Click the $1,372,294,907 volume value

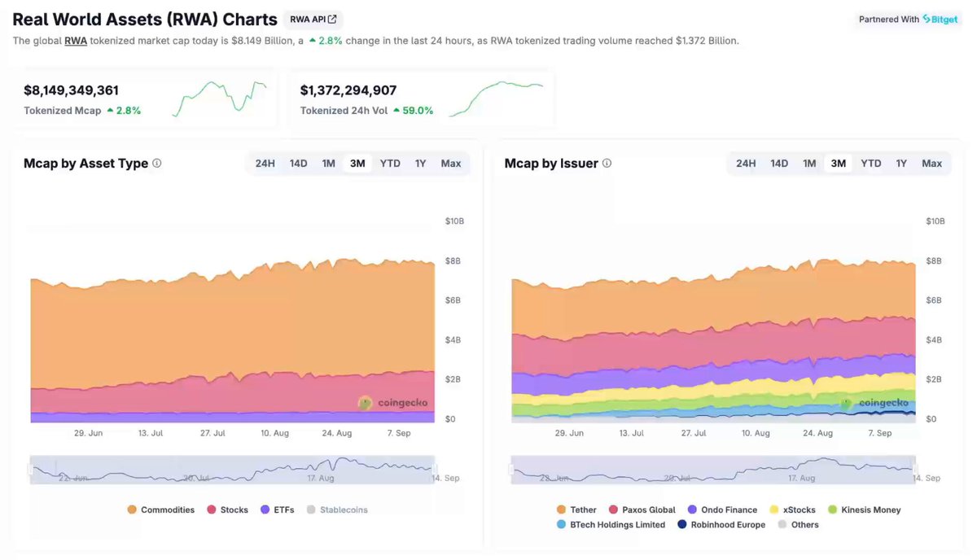pyautogui.click(x=348, y=90)
